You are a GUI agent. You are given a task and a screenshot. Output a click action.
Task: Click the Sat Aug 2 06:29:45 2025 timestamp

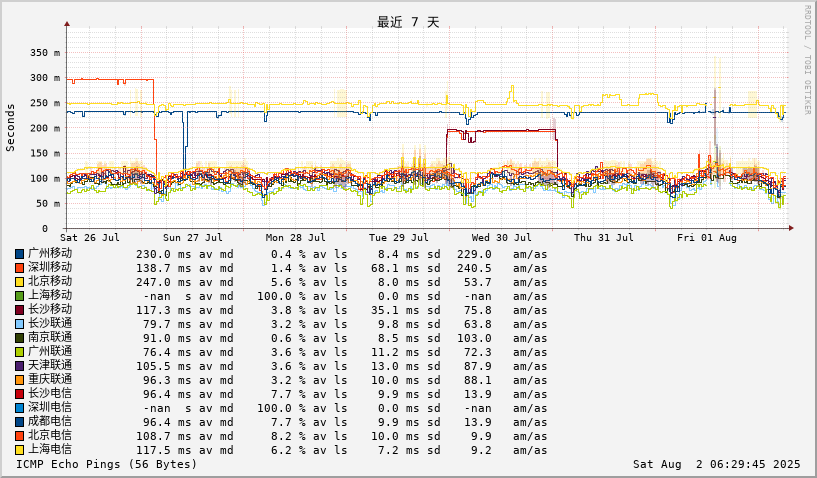(716, 464)
